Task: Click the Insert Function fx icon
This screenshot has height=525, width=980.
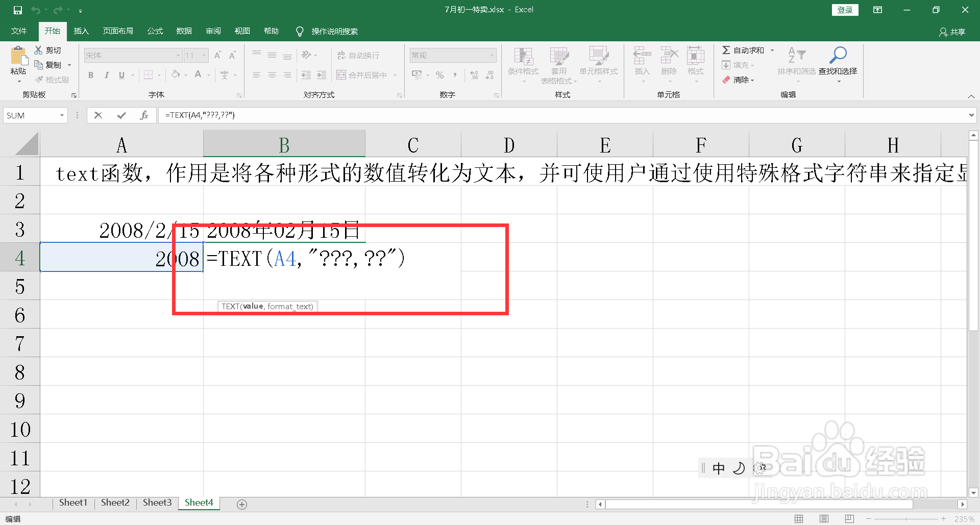Action: click(144, 115)
